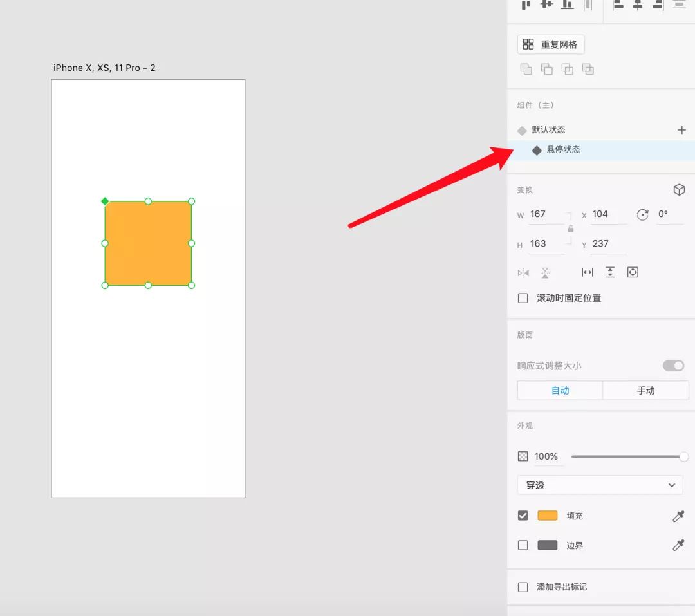This screenshot has height=616, width=695.
Task: Open the 穿透 blend mode dropdown
Action: 600,485
